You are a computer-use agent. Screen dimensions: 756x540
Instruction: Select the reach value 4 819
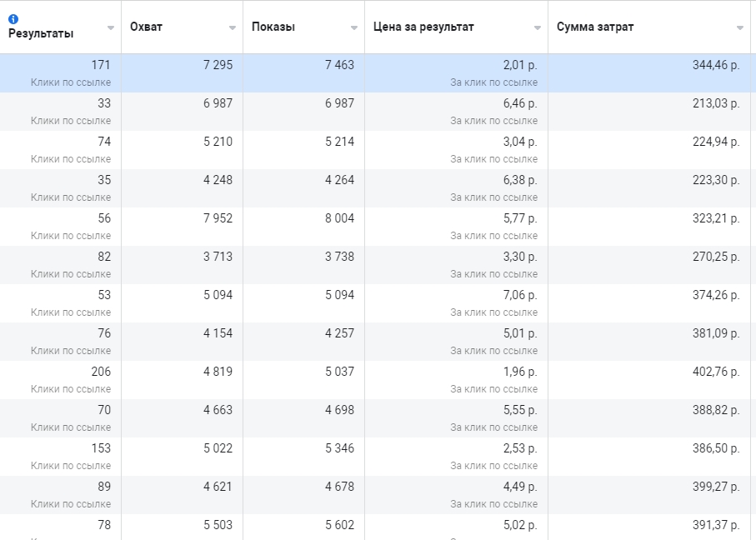coord(218,372)
